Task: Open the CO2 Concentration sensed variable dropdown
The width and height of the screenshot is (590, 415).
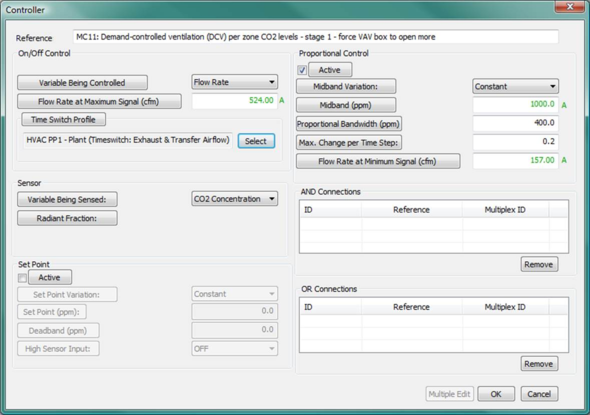Action: coord(234,199)
